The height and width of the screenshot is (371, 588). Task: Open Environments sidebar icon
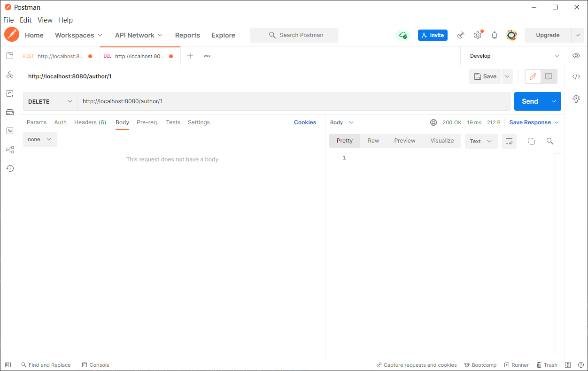coord(10,93)
